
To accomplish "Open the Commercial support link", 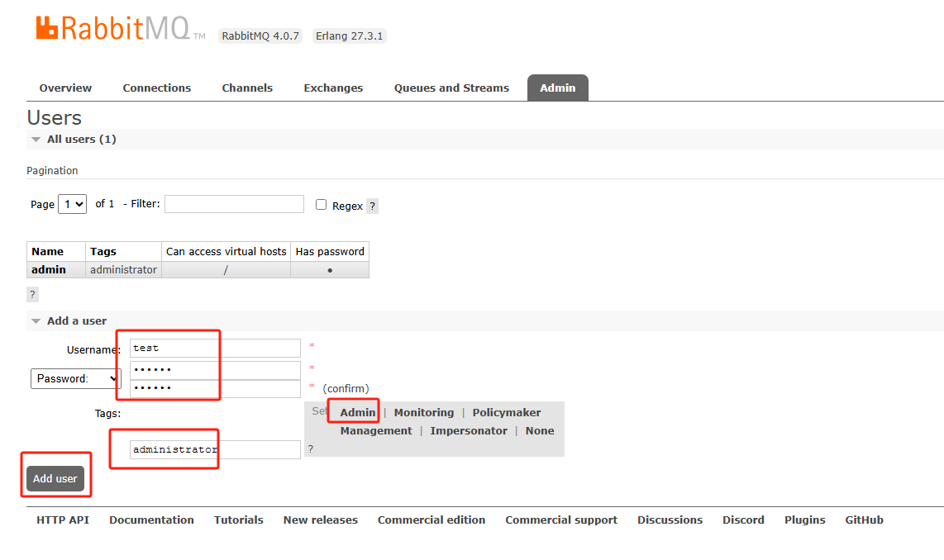I will pyautogui.click(x=561, y=520).
